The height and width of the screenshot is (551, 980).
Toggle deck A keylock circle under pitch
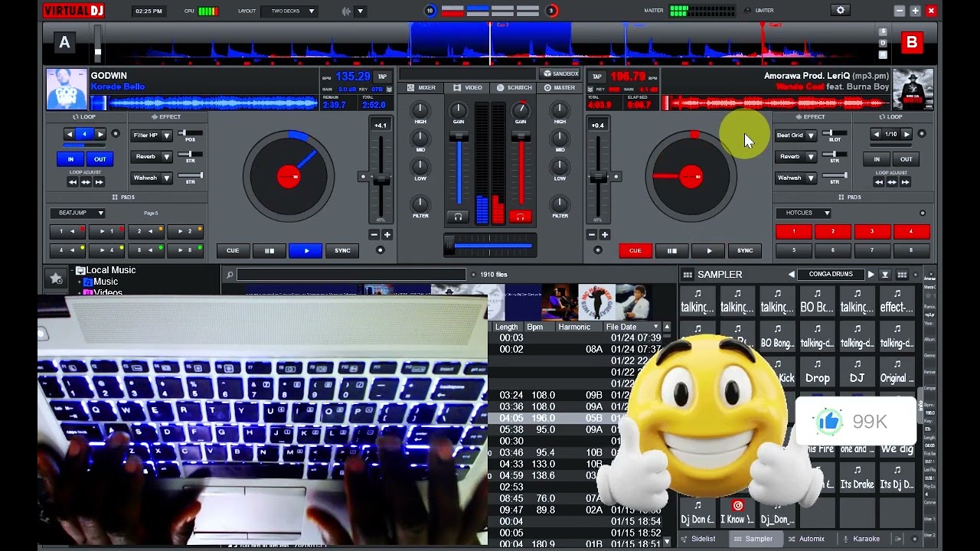click(x=381, y=250)
